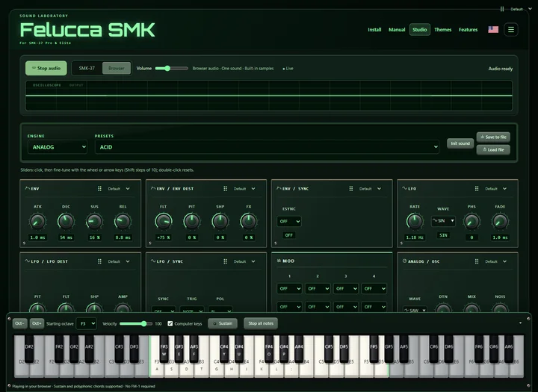Click the icon beside the MOD title
The image size is (538, 392).
click(x=279, y=261)
